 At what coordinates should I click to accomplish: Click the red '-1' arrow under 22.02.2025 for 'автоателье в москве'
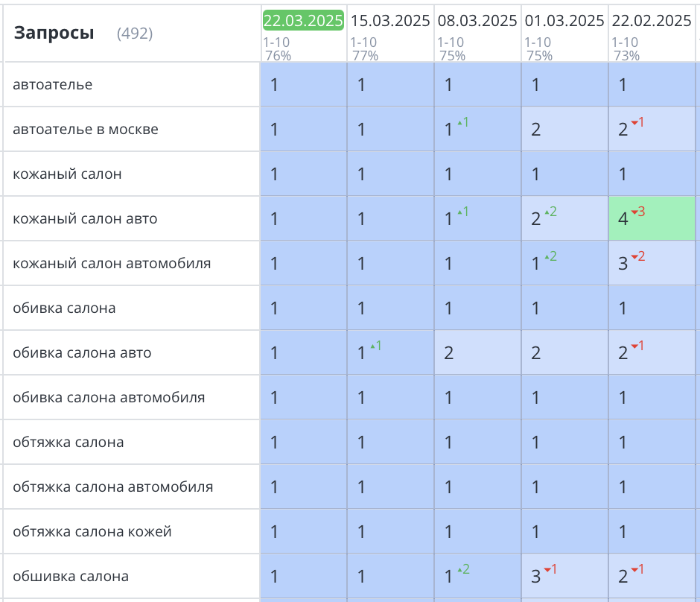(637, 123)
